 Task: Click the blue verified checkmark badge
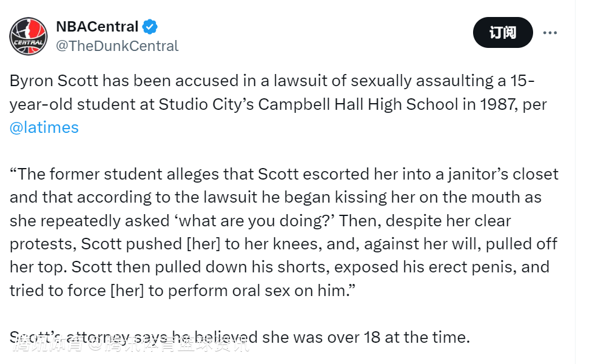(150, 27)
